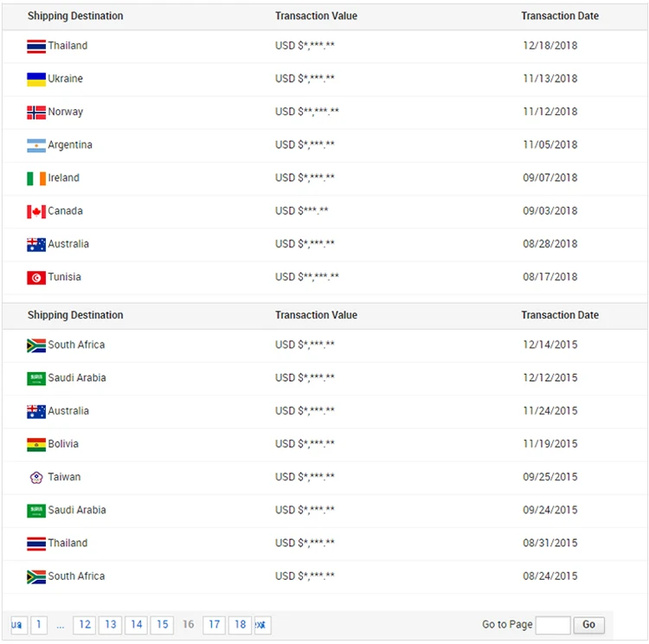Viewport: 649px width, 644px height.
Task: Click the next page button after page 18
Action: click(x=262, y=624)
